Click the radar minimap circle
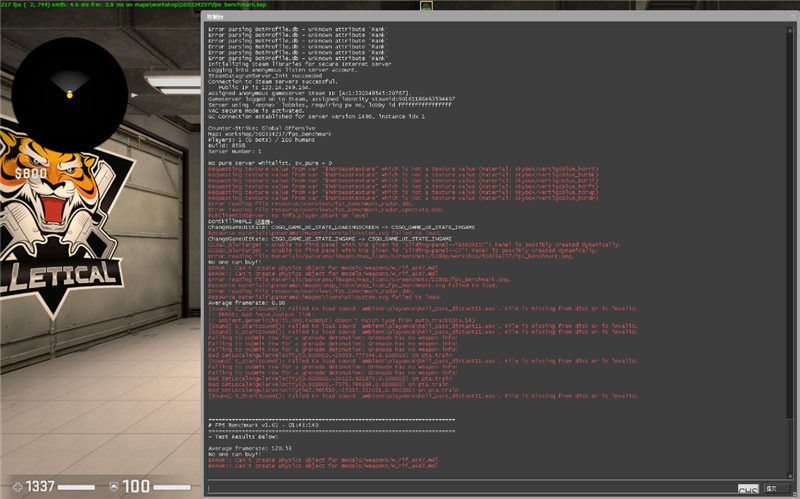 point(69,95)
